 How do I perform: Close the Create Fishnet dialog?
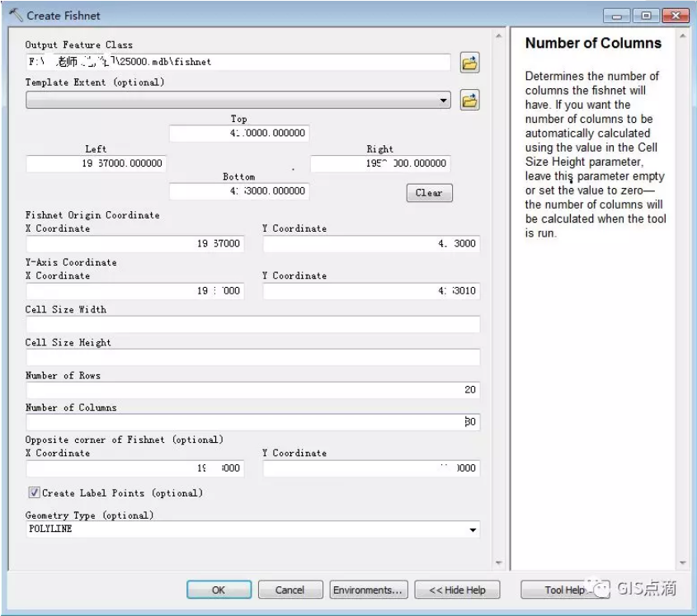[x=676, y=16]
